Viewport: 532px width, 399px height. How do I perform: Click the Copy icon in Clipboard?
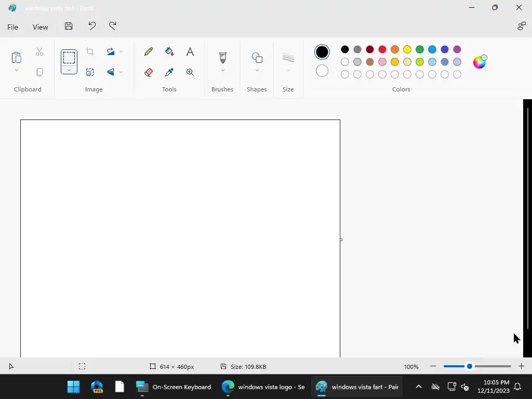pos(39,72)
